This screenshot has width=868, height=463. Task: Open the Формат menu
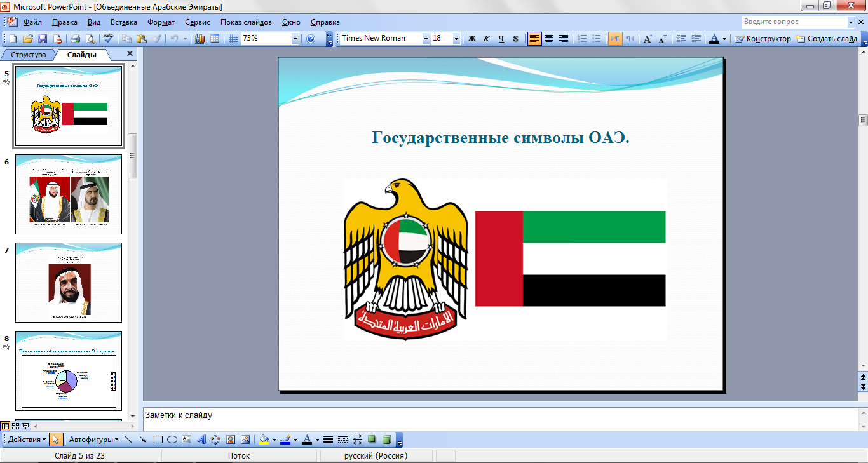161,22
